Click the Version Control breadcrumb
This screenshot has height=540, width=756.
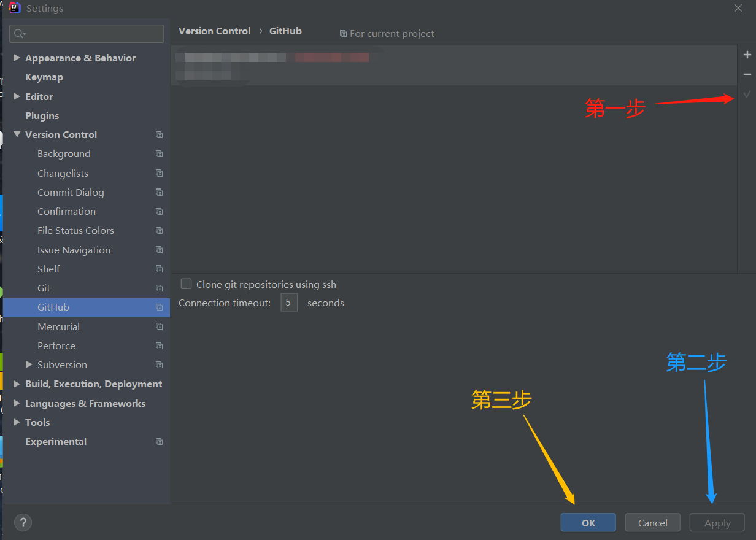pos(214,31)
